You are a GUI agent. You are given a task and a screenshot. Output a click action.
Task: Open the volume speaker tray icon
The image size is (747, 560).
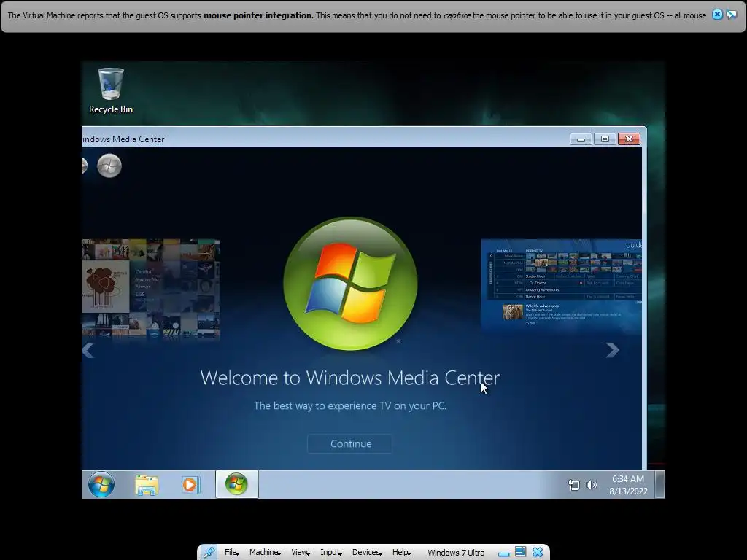(591, 485)
